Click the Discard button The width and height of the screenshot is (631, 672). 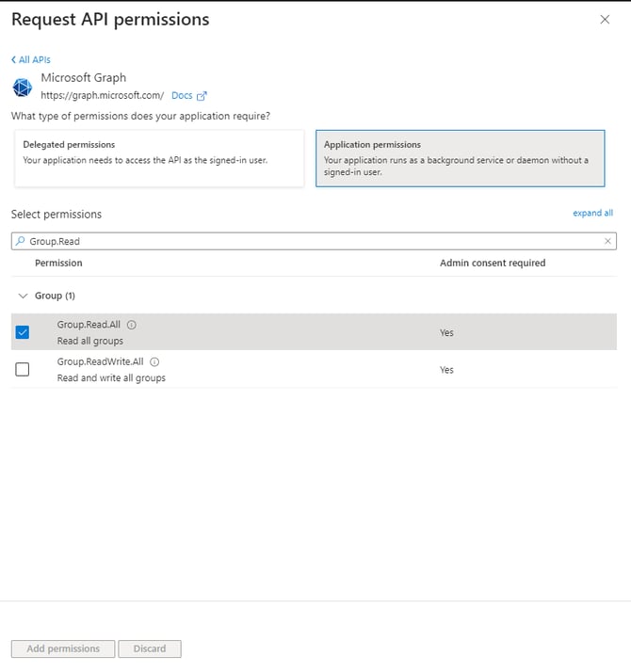coord(150,648)
